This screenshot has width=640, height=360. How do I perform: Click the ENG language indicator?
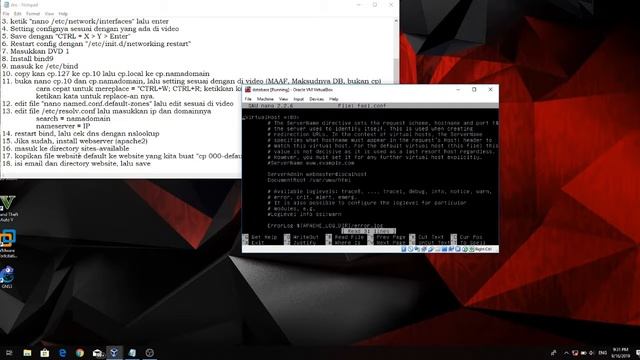click(x=602, y=353)
